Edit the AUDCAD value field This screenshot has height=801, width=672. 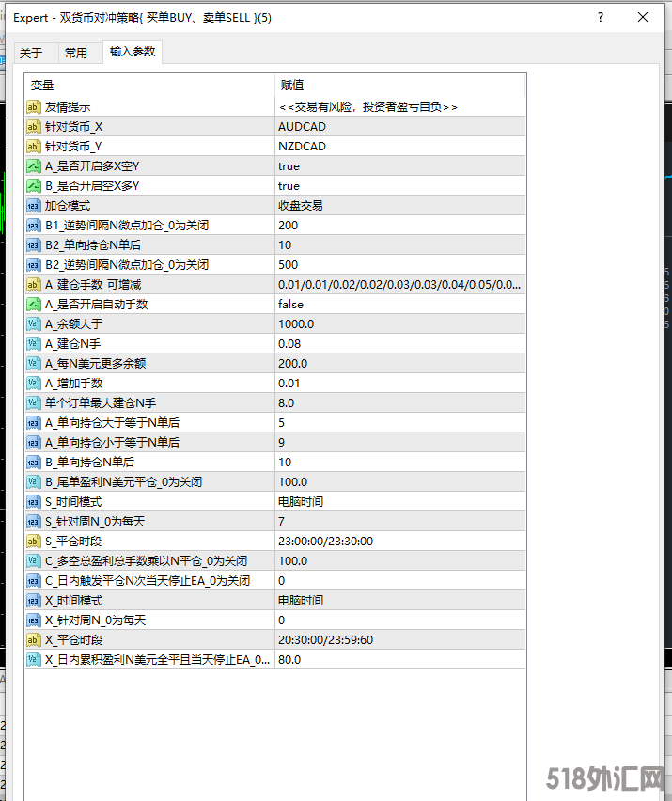(400, 127)
